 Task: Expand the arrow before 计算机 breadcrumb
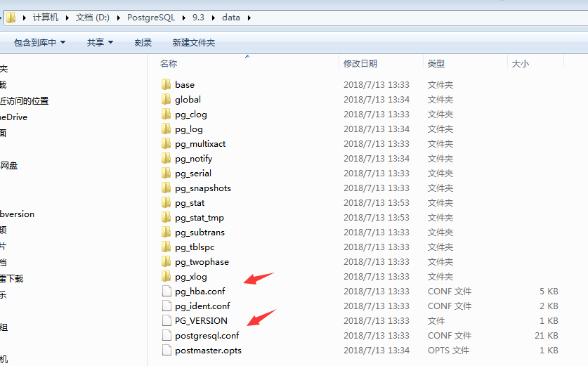click(x=24, y=18)
